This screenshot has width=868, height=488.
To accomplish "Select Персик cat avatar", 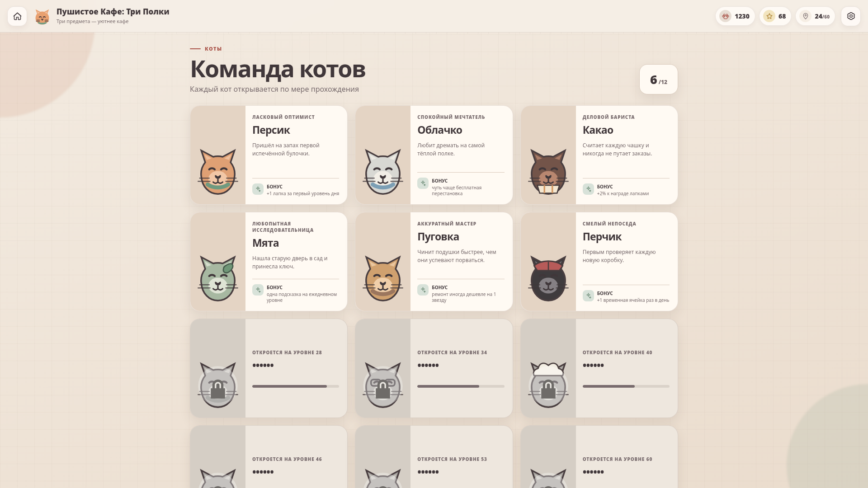I will [218, 172].
